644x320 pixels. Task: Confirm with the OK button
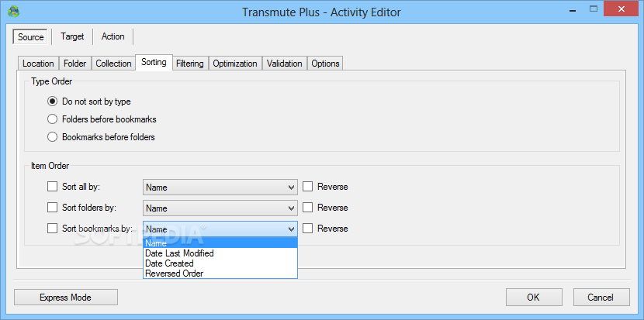pos(534,297)
